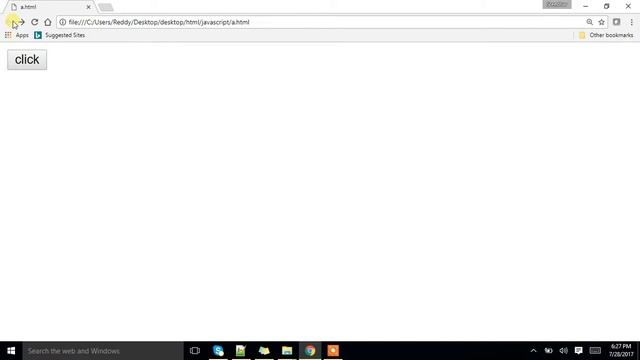Open the touch keyboard tray icon
Viewport: 640px width, 360px height.
tap(595, 351)
